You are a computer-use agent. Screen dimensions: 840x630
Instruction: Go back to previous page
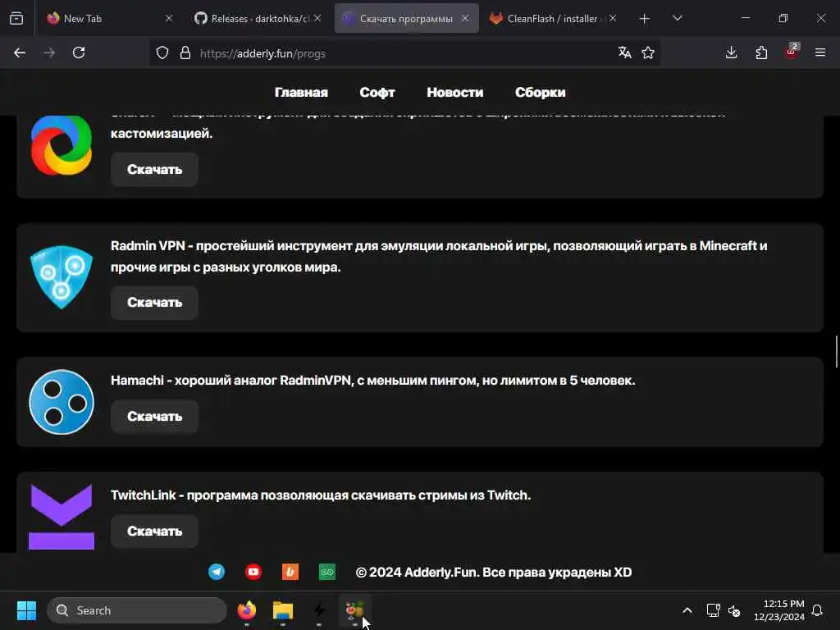coord(20,52)
